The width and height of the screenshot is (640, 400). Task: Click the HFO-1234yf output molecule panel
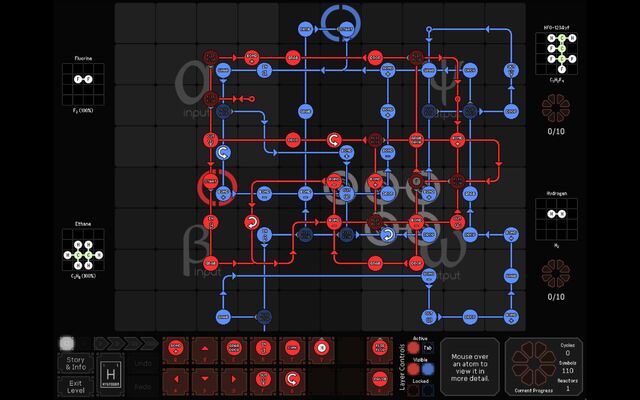pyautogui.click(x=556, y=54)
